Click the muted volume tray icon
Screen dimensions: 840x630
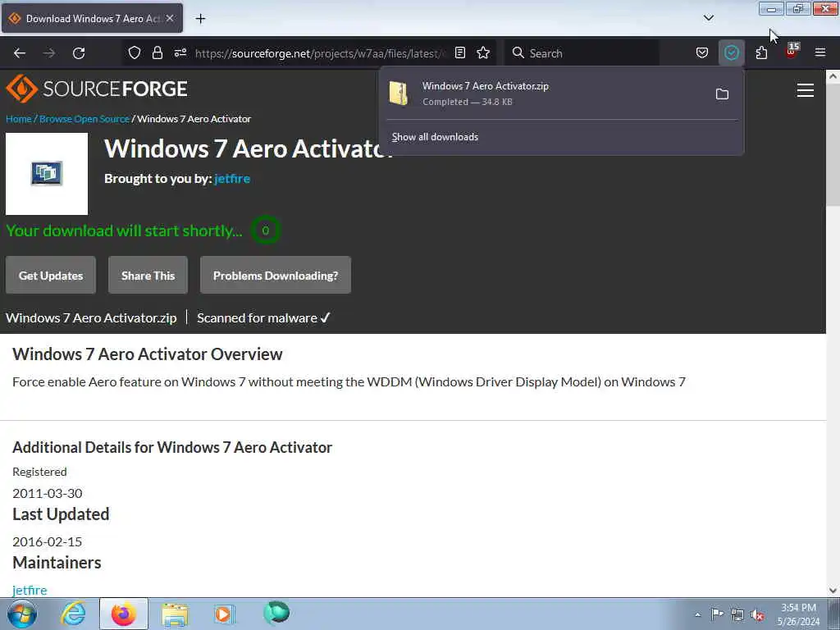point(757,615)
